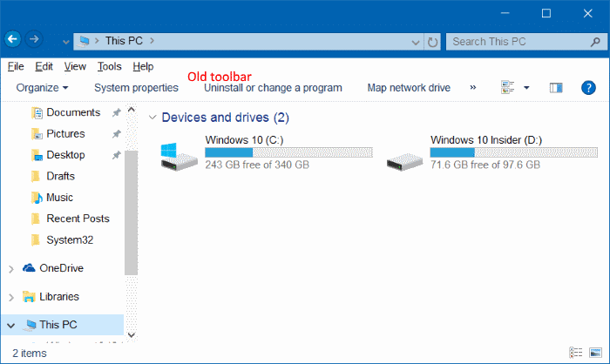Image resolution: width=610 pixels, height=364 pixels.
Task: Open the View menu
Action: [x=75, y=66]
